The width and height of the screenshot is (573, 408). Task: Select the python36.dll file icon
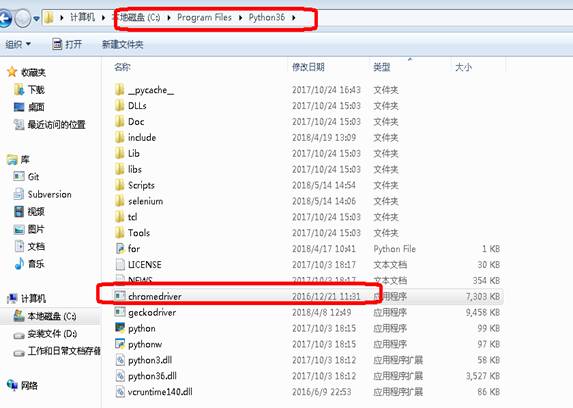point(120,376)
